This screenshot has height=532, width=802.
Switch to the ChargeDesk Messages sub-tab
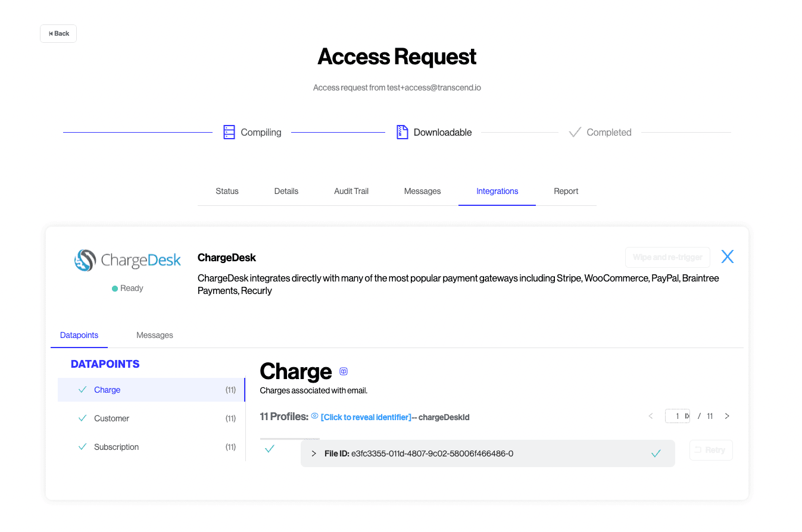point(154,335)
